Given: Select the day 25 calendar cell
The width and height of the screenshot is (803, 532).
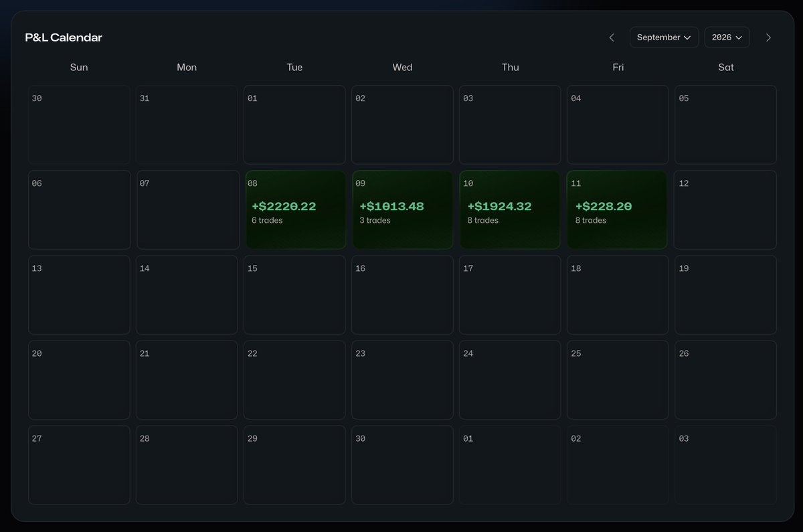Looking at the screenshot, I should pyautogui.click(x=618, y=380).
